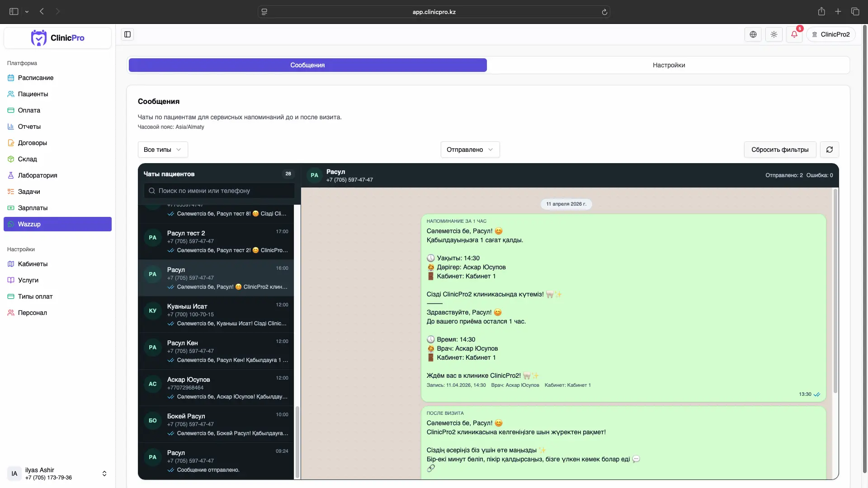
Task: Go to Расписание in the sidebar
Action: pyautogui.click(x=57, y=78)
